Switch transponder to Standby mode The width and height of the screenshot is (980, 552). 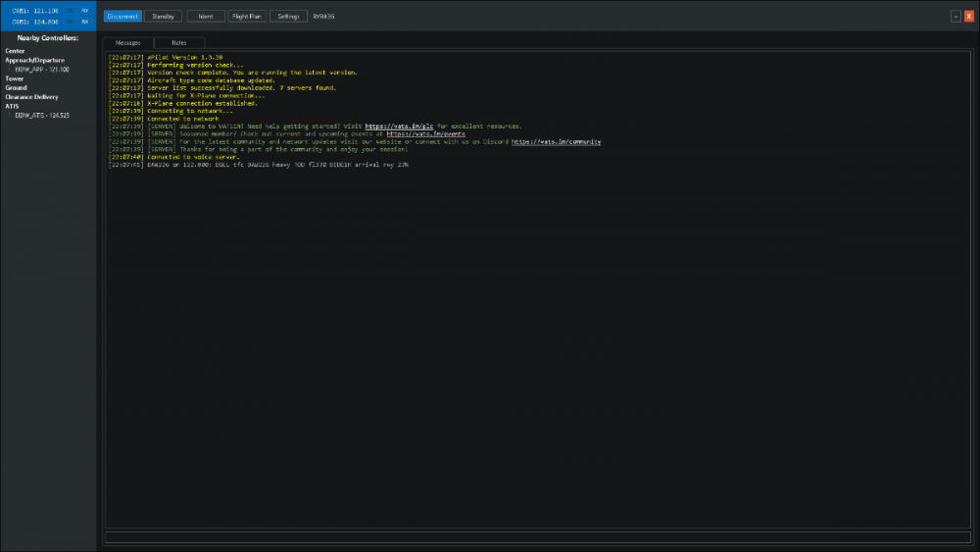point(162,17)
